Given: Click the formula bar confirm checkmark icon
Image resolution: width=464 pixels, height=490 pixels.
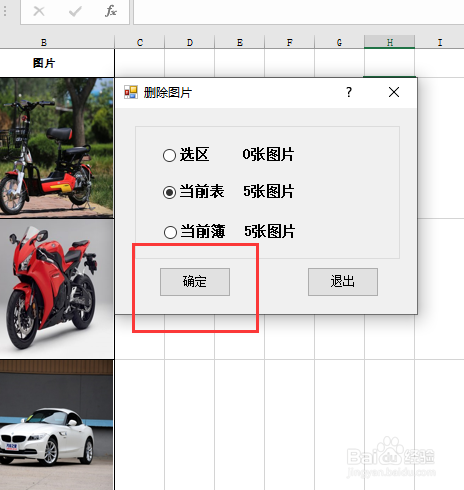Looking at the screenshot, I should tap(75, 11).
